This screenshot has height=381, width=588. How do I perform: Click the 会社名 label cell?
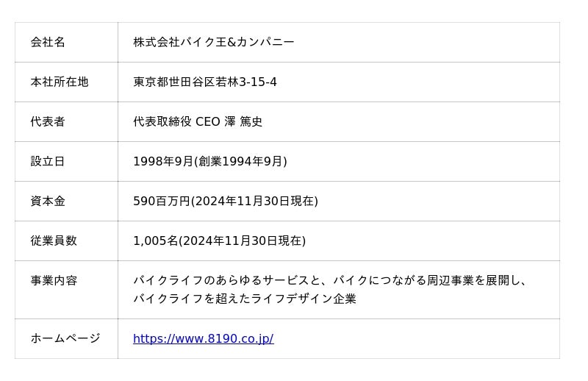[x=48, y=43]
